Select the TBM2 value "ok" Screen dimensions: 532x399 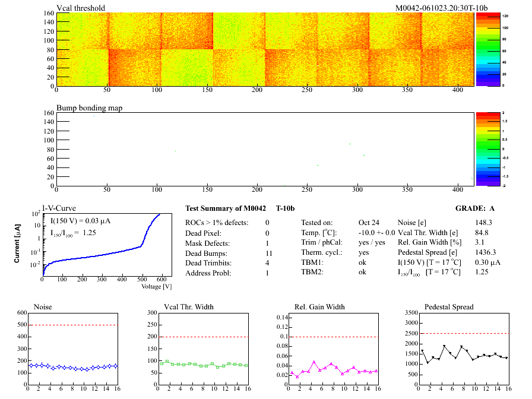[362, 272]
